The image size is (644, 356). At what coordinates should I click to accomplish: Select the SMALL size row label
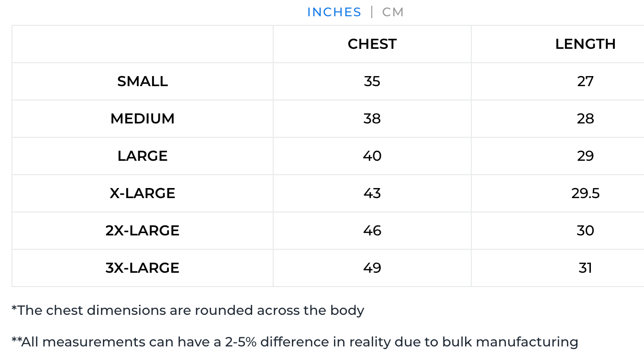pos(143,81)
